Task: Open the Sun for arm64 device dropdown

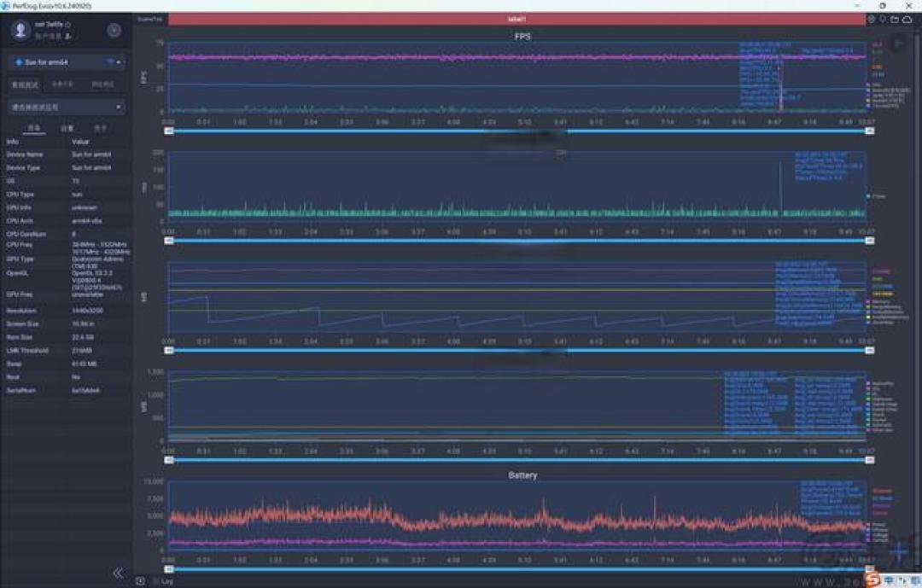Action: [x=67, y=61]
